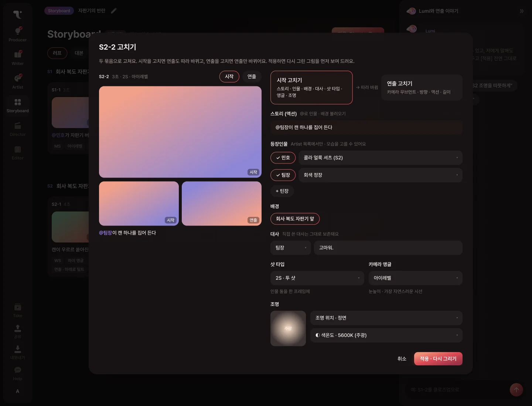
Task: Open the 2S · 투 샷 shot type dropdown
Action: [x=317, y=278]
